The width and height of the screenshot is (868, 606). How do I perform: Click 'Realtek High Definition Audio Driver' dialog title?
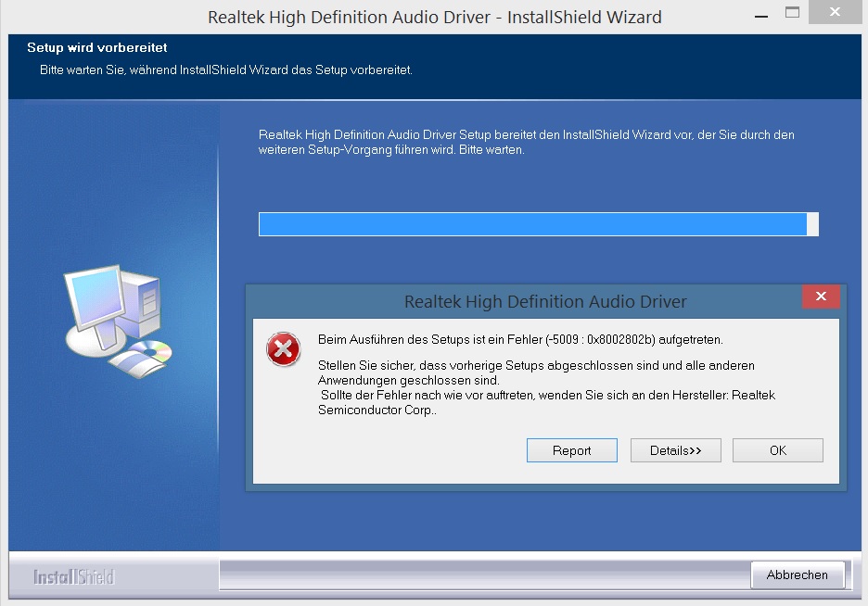[545, 302]
